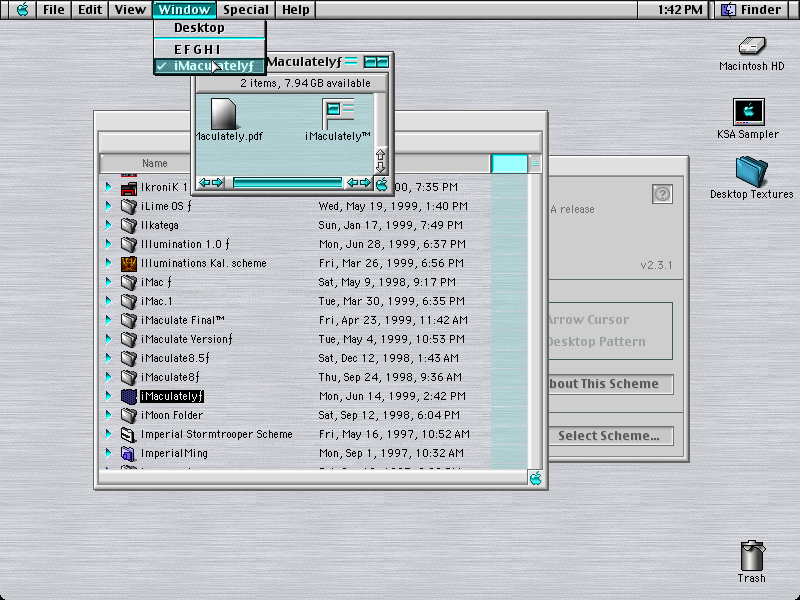
Task: Expand the ImperialMing disclosure triangle
Action: tap(108, 453)
